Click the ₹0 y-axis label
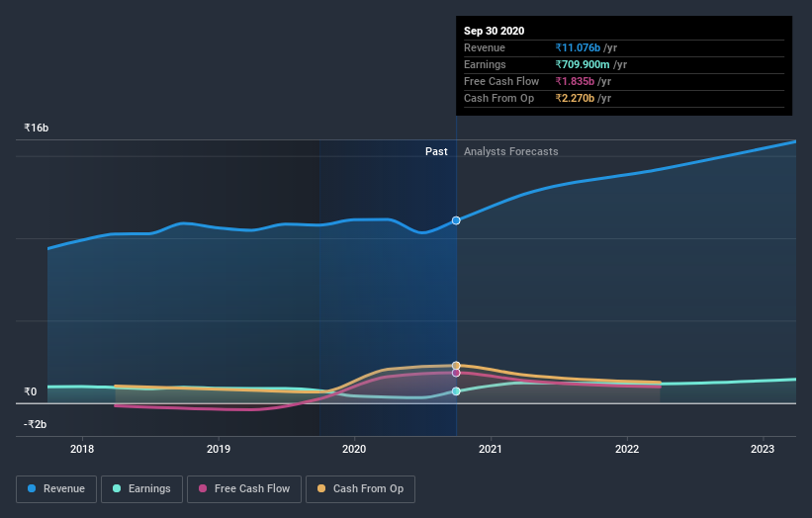 31,391
